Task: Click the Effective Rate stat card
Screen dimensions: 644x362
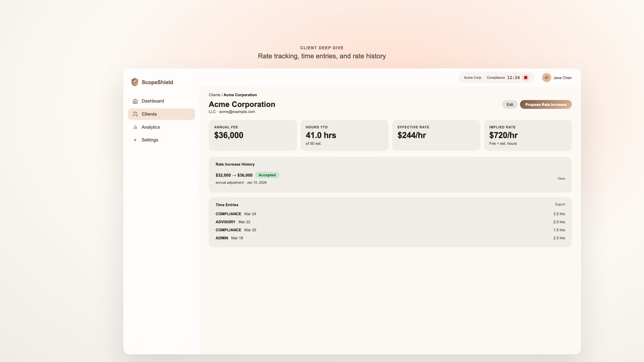Action: [436, 135]
